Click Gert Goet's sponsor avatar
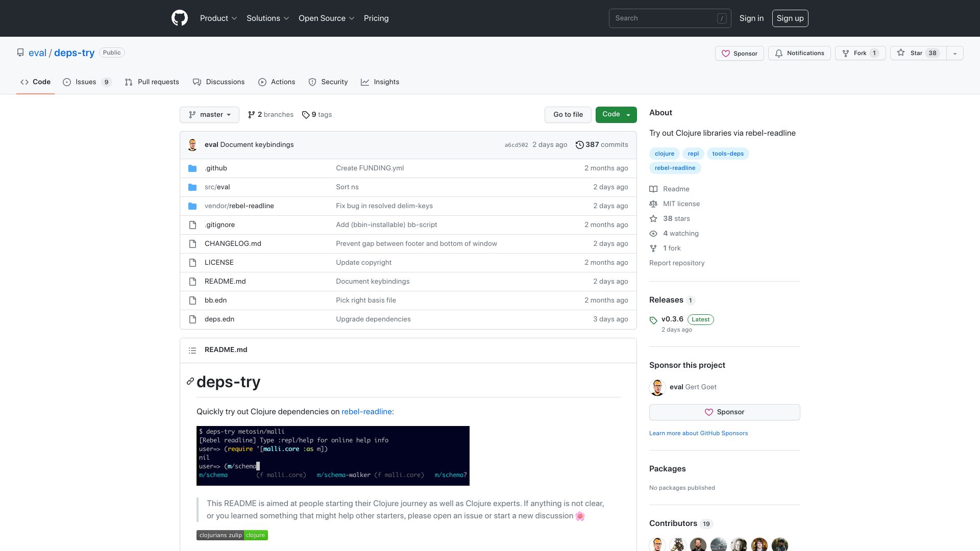 [657, 387]
